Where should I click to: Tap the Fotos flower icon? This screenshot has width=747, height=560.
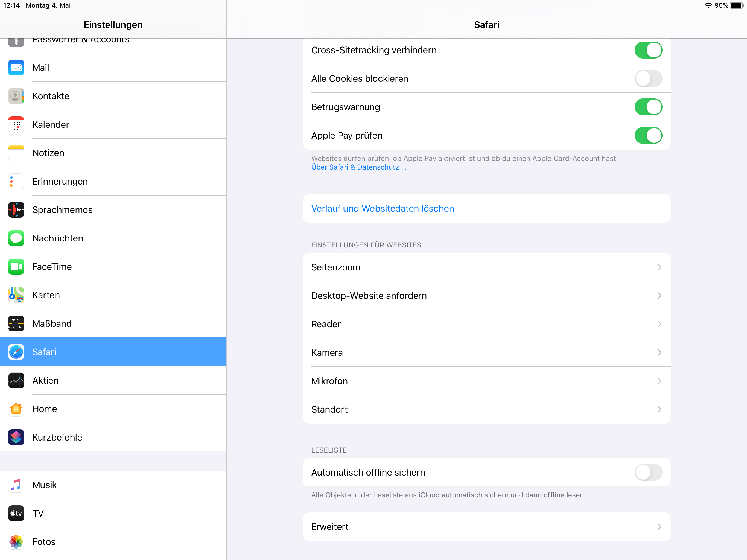[x=16, y=541]
